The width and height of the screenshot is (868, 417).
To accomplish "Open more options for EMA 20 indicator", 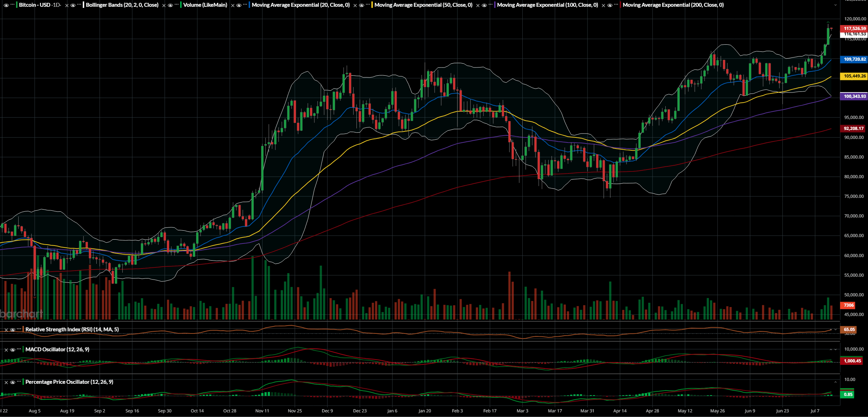I will tap(245, 5).
